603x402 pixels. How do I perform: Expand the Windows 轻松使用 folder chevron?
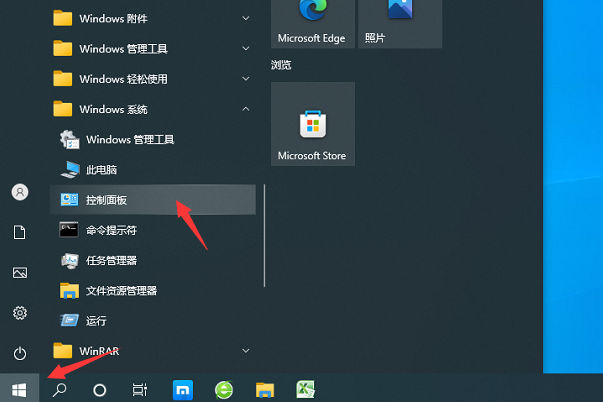tap(246, 79)
